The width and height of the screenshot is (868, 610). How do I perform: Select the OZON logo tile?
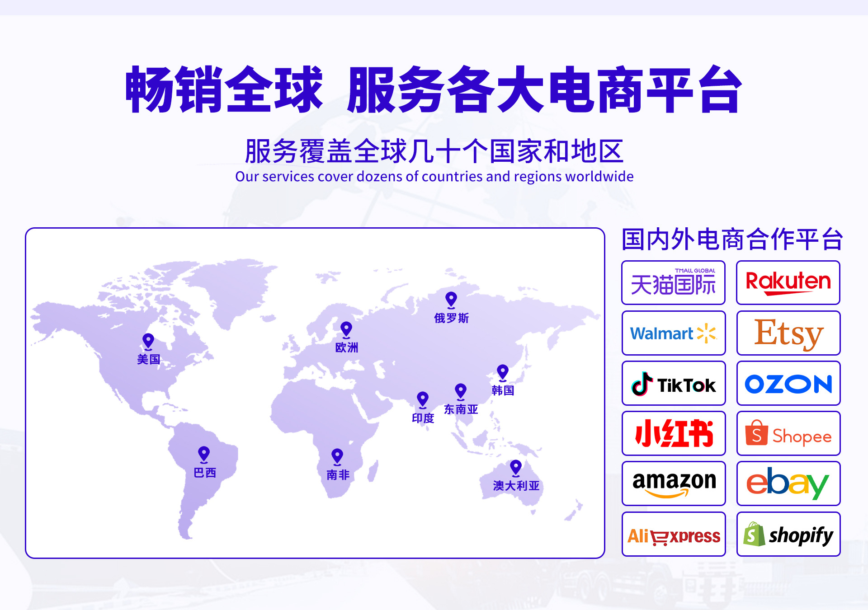(x=788, y=383)
